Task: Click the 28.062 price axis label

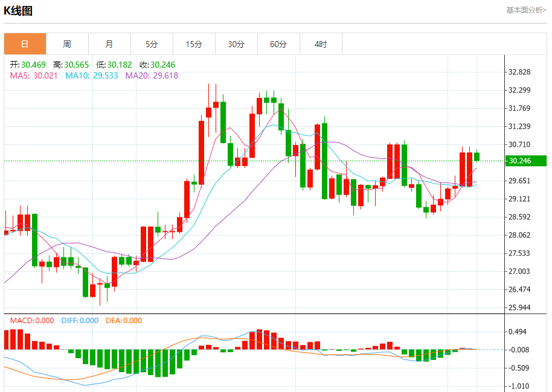Action: (x=519, y=236)
